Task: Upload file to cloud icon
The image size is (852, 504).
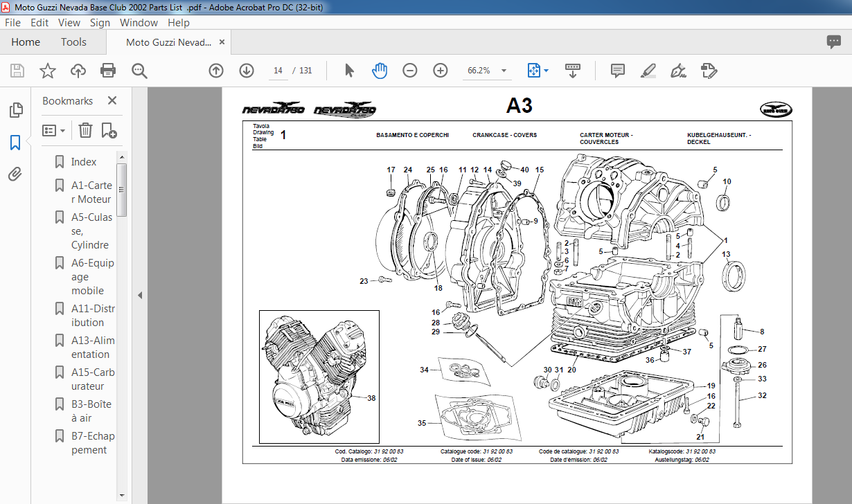Action: [78, 70]
